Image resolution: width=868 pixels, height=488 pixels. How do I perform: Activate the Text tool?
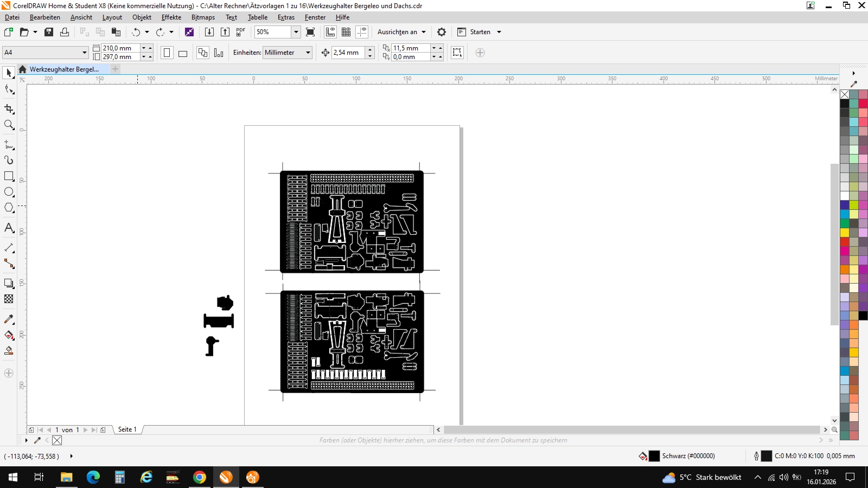coord(9,228)
